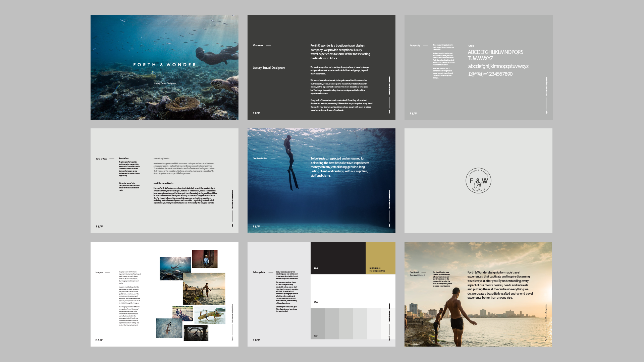Click the 'Tone of Voice' heading

(102, 159)
